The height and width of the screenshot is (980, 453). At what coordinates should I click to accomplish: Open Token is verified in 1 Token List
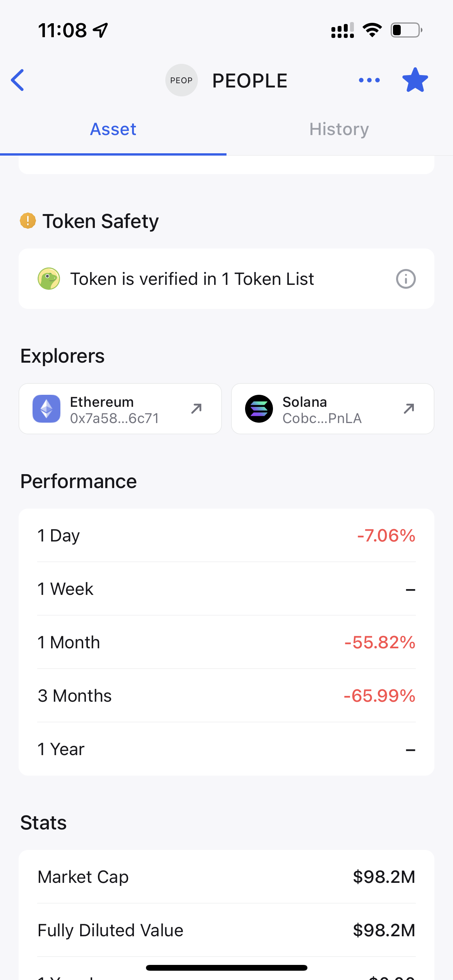[226, 279]
